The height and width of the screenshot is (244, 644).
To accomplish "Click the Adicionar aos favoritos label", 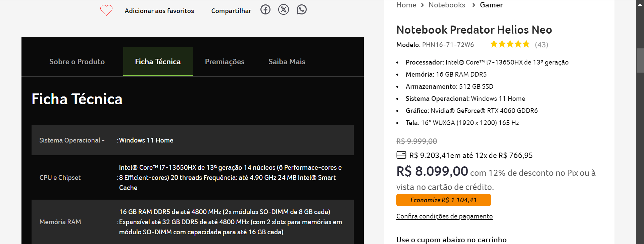I will tap(159, 11).
